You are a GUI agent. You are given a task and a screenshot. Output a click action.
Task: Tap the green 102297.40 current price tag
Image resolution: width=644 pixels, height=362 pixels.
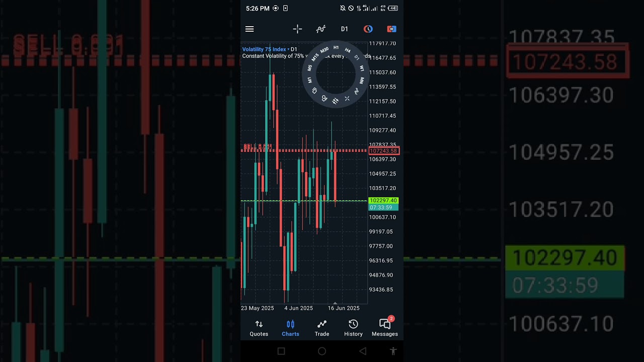pos(383,201)
